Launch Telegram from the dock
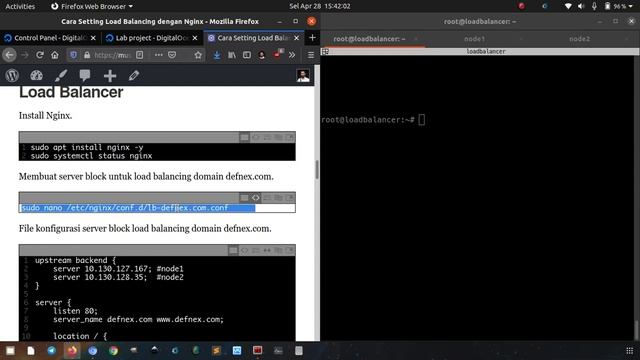Screen dimensions: 640x360 [x=51, y=350]
